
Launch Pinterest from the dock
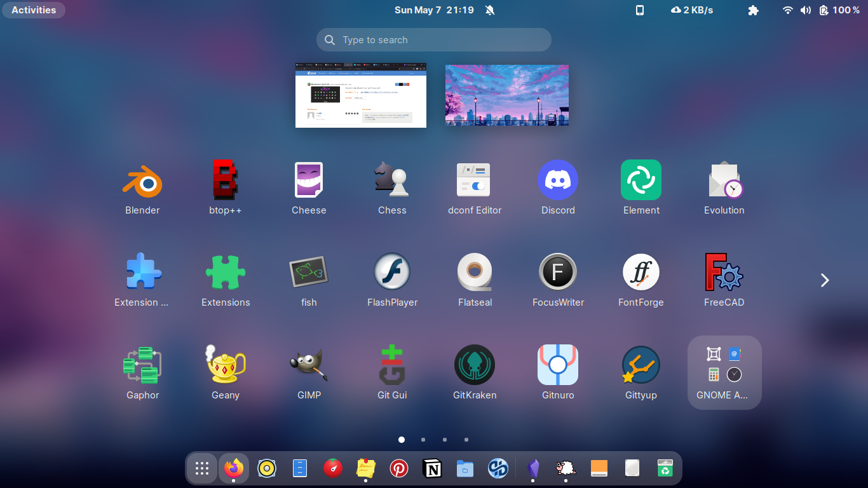399,469
